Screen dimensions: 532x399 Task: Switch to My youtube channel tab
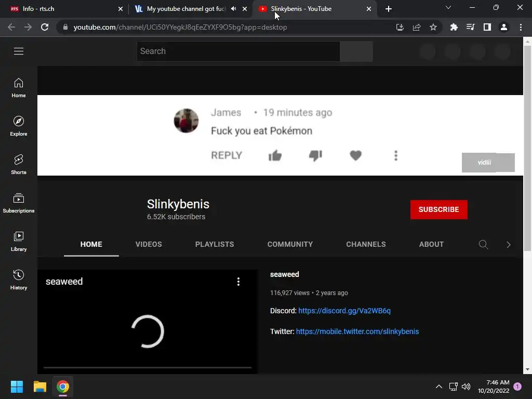pyautogui.click(x=186, y=9)
